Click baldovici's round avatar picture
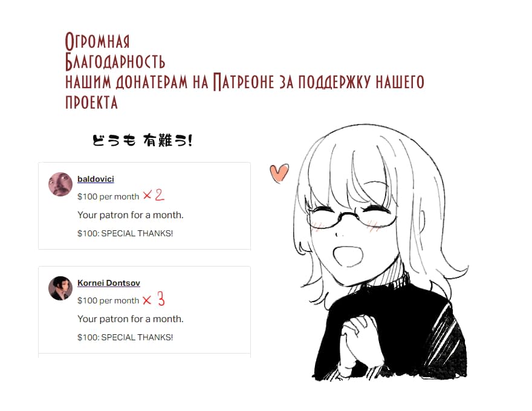532x411 pixels. pos(60,184)
